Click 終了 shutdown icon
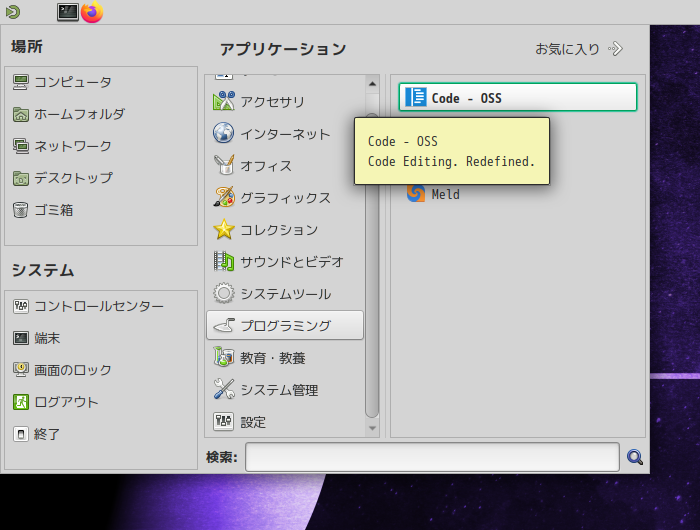 tap(21, 434)
